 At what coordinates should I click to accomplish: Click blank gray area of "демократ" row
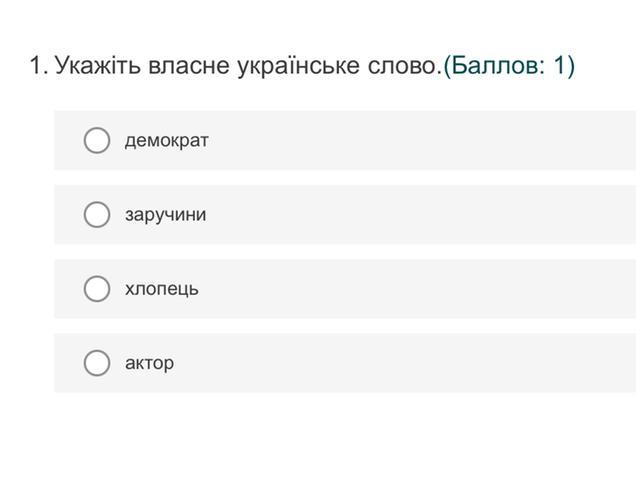pyautogui.click(x=420, y=140)
